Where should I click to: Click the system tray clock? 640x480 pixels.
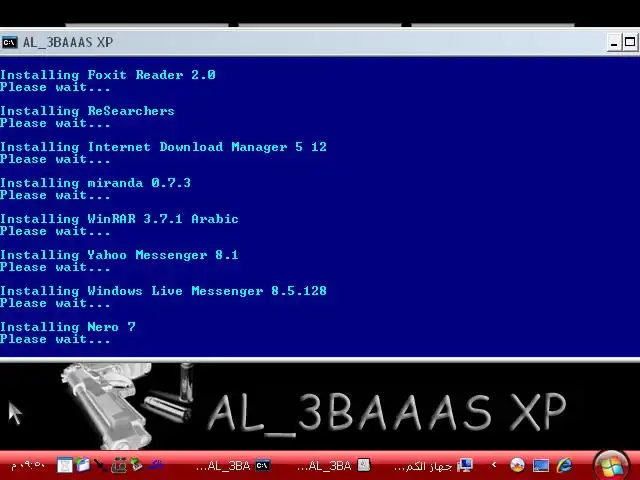27,465
